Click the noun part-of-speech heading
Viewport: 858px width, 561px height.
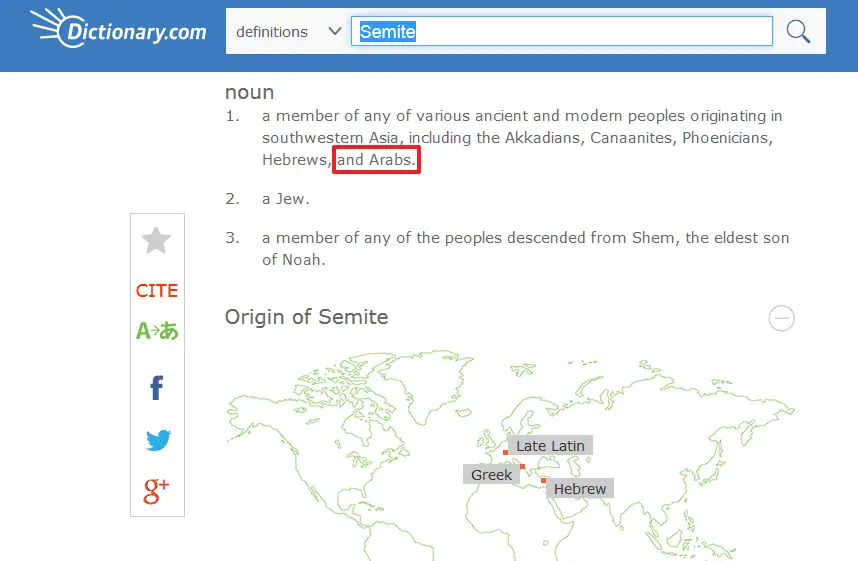click(x=249, y=92)
